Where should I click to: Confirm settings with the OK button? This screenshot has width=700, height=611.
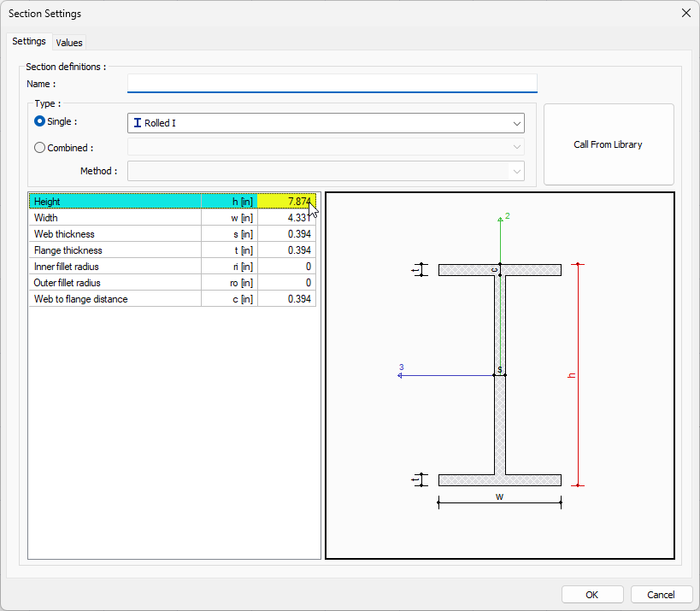click(591, 594)
